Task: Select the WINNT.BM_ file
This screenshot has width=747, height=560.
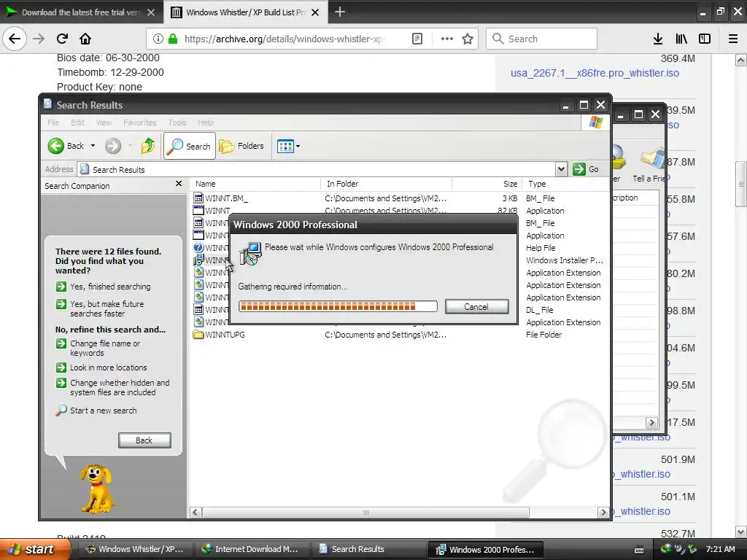Action: [220, 198]
